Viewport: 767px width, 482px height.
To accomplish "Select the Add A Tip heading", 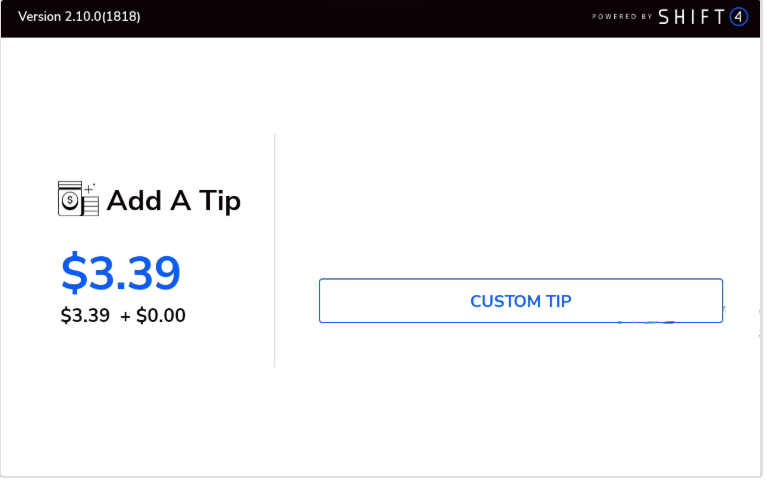I will coord(173,201).
